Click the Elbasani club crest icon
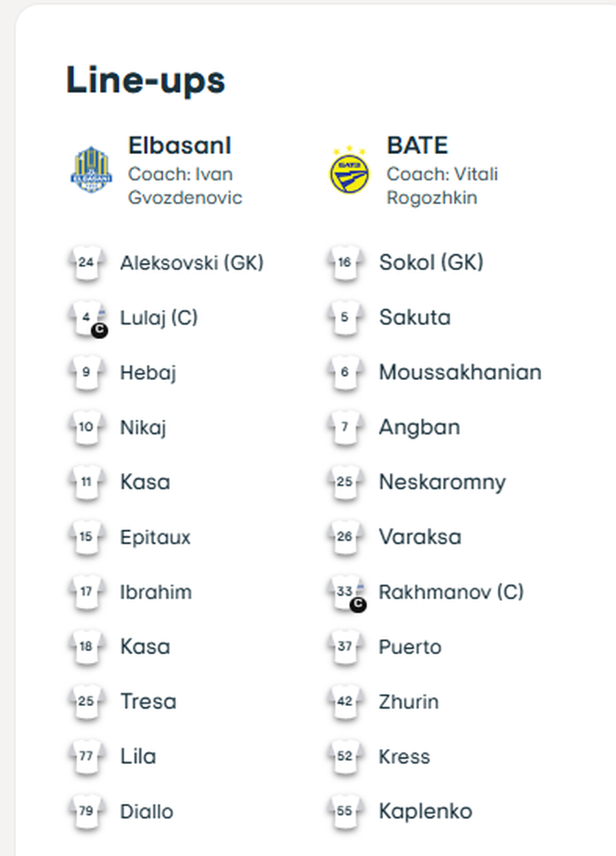 click(x=90, y=170)
